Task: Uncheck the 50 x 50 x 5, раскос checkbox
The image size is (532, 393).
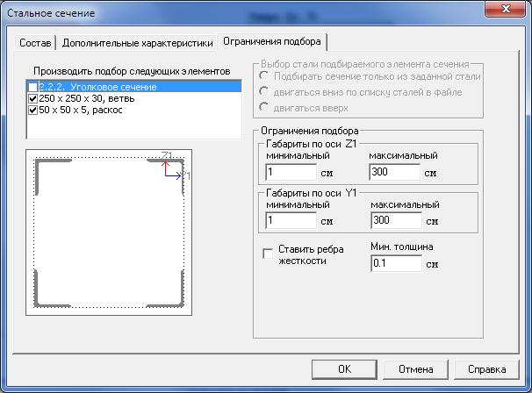Action: coord(33,111)
